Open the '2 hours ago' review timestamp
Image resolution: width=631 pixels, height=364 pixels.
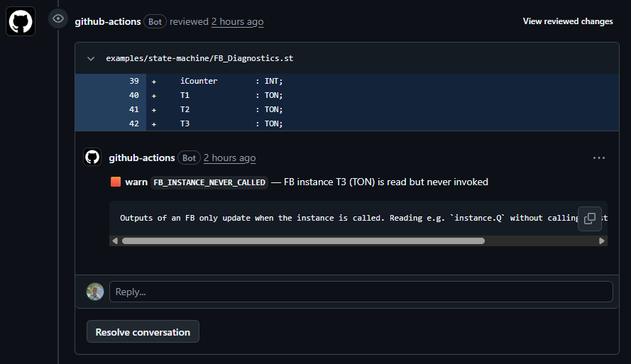tap(238, 22)
